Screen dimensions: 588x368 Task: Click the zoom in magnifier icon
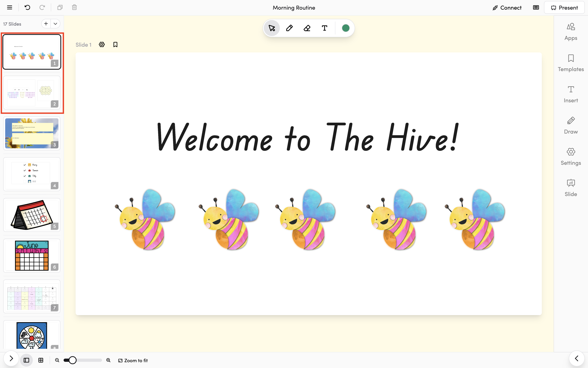click(108, 360)
